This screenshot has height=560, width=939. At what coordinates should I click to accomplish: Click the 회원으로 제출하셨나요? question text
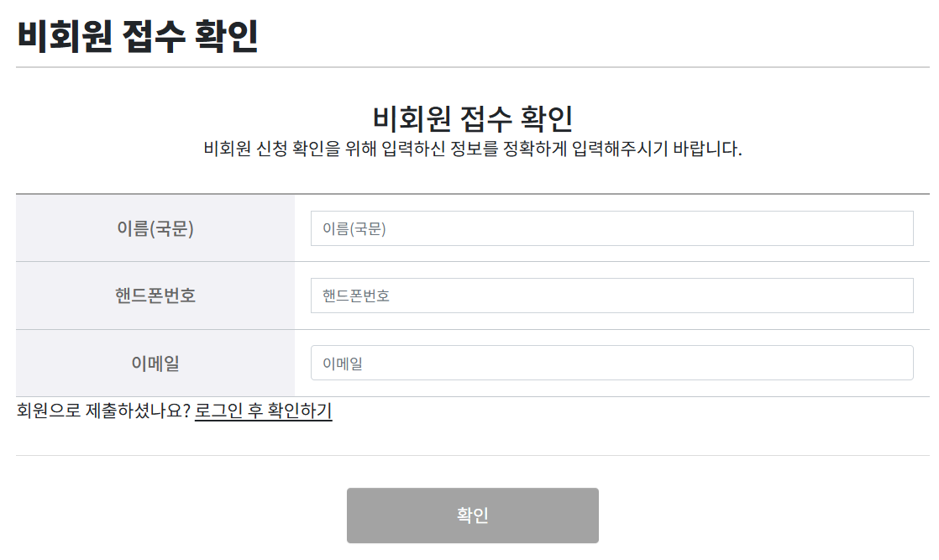[x=103, y=411]
